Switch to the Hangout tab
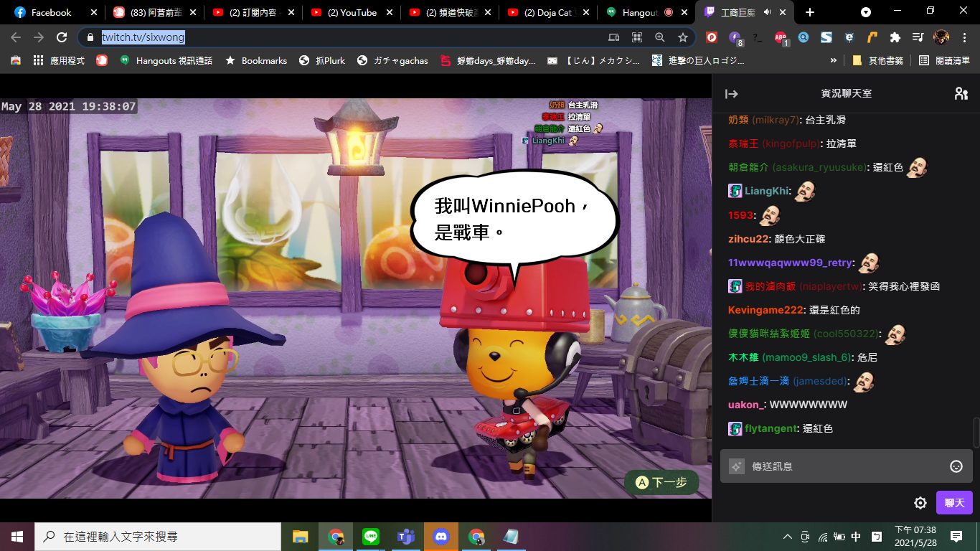The height and width of the screenshot is (551, 980). [640, 12]
